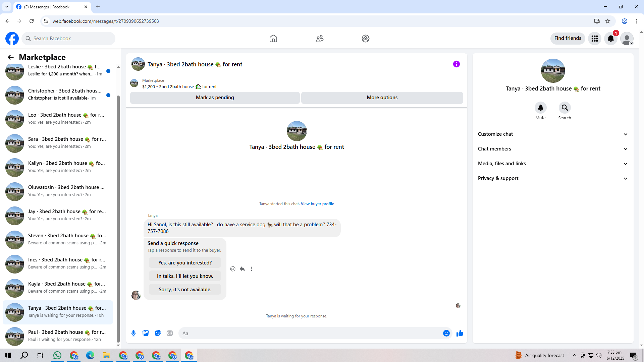
Task: Open the notifications bell
Action: (611, 39)
